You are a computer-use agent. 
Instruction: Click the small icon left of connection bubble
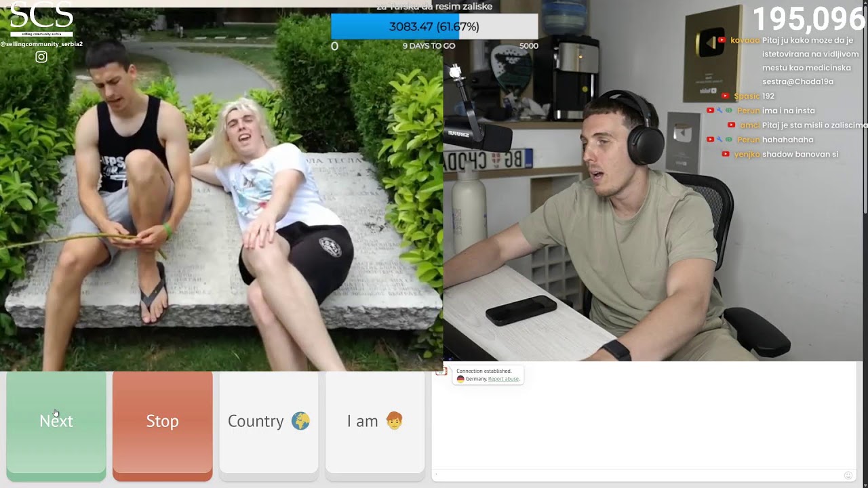point(440,371)
